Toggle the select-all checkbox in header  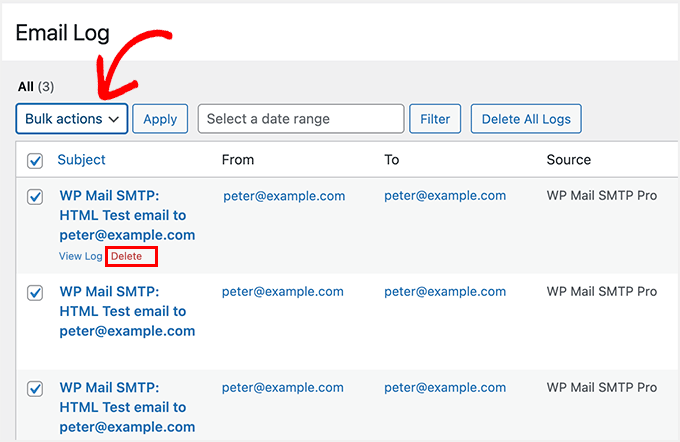point(35,160)
